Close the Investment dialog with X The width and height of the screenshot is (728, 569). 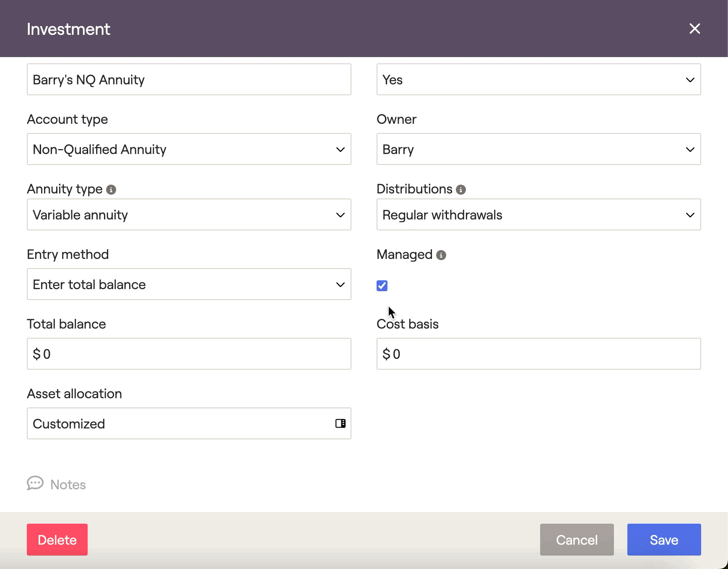694,29
